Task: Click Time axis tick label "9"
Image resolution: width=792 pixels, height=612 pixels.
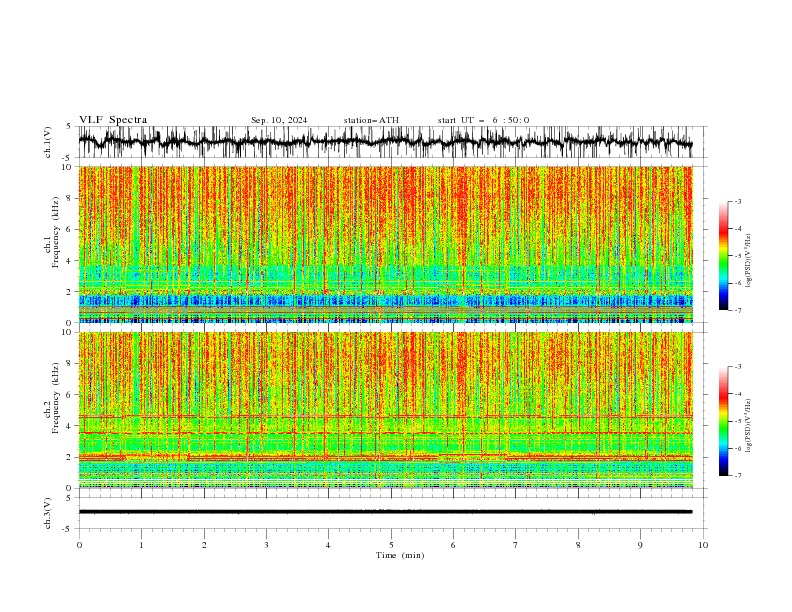Action: click(x=640, y=545)
